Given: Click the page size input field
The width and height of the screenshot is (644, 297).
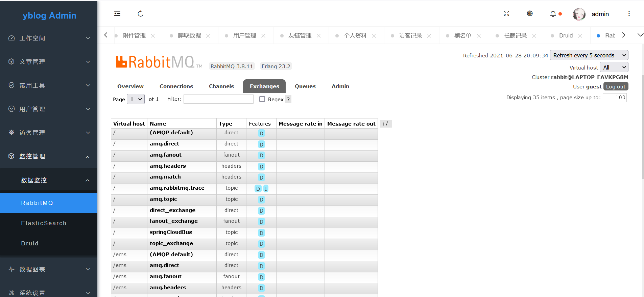Looking at the screenshot, I should (615, 98).
